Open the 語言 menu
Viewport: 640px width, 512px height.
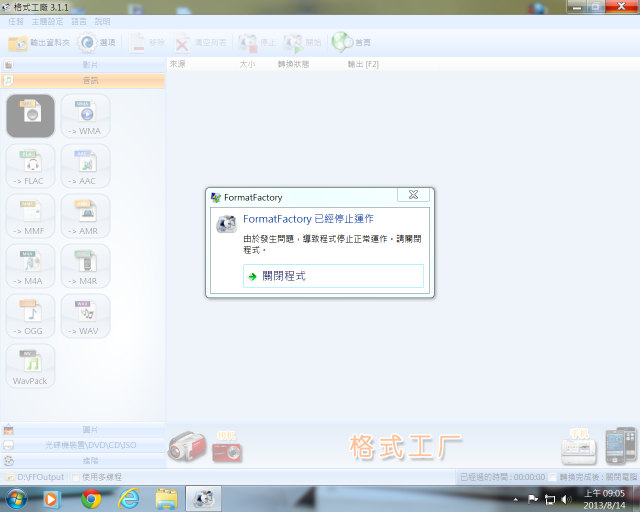click(x=79, y=22)
